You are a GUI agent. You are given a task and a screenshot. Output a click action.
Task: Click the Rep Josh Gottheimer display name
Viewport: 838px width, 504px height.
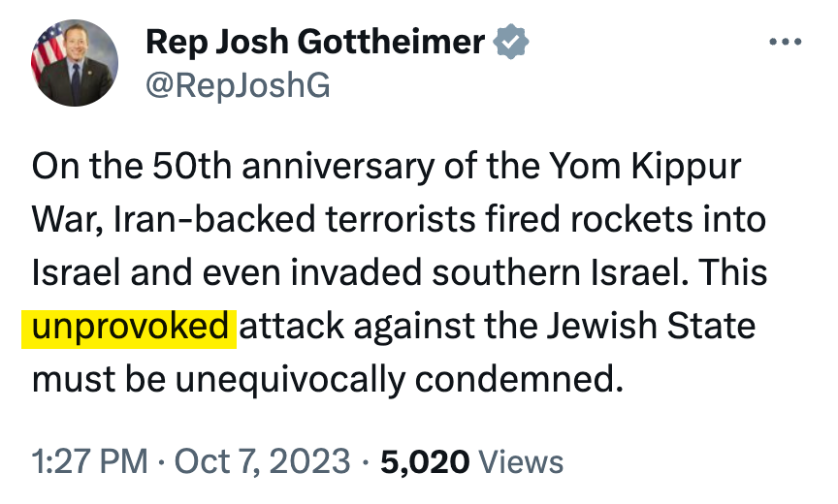coord(315,43)
